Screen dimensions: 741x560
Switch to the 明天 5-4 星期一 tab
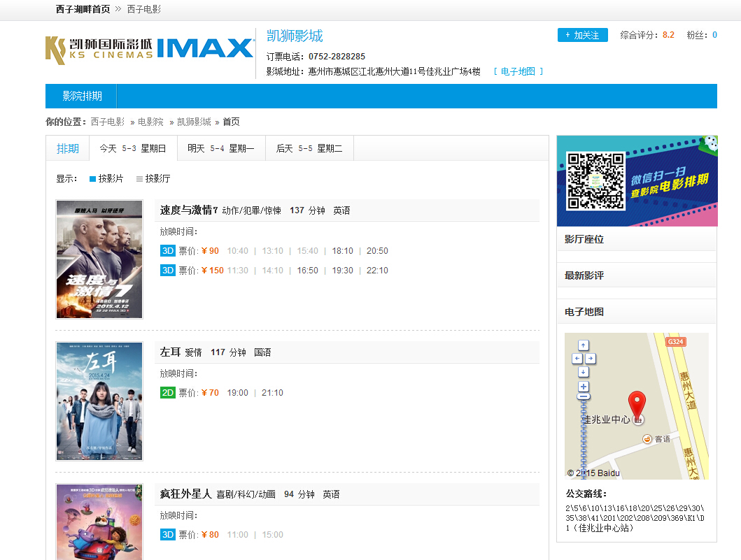(221, 149)
